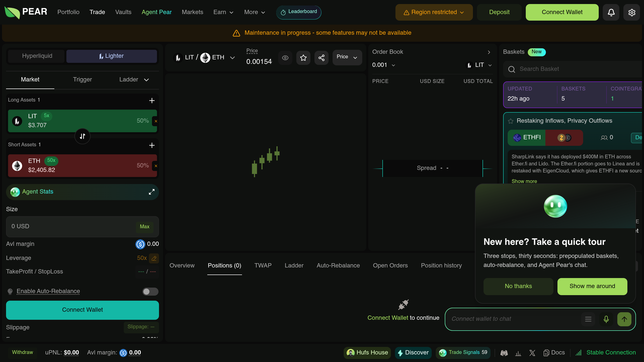Open the Price chart mode dropdown

coord(347,57)
